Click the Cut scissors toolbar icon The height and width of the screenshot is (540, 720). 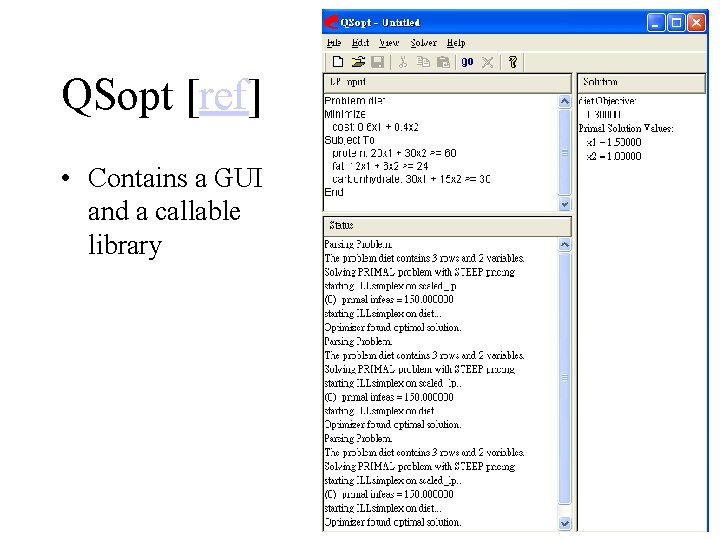click(403, 62)
